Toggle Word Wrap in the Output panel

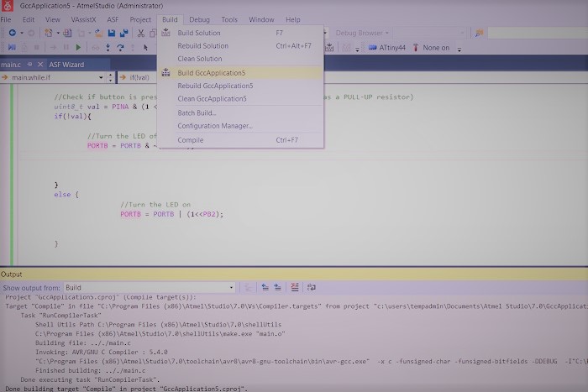312,287
